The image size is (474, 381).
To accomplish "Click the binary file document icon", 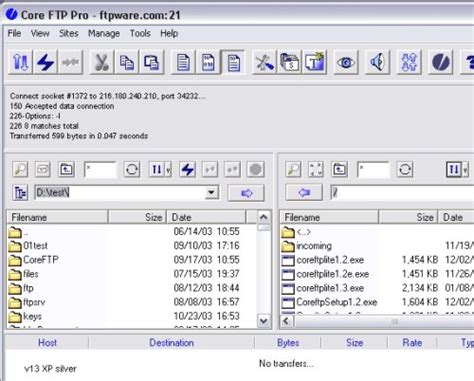I will click(208, 62).
